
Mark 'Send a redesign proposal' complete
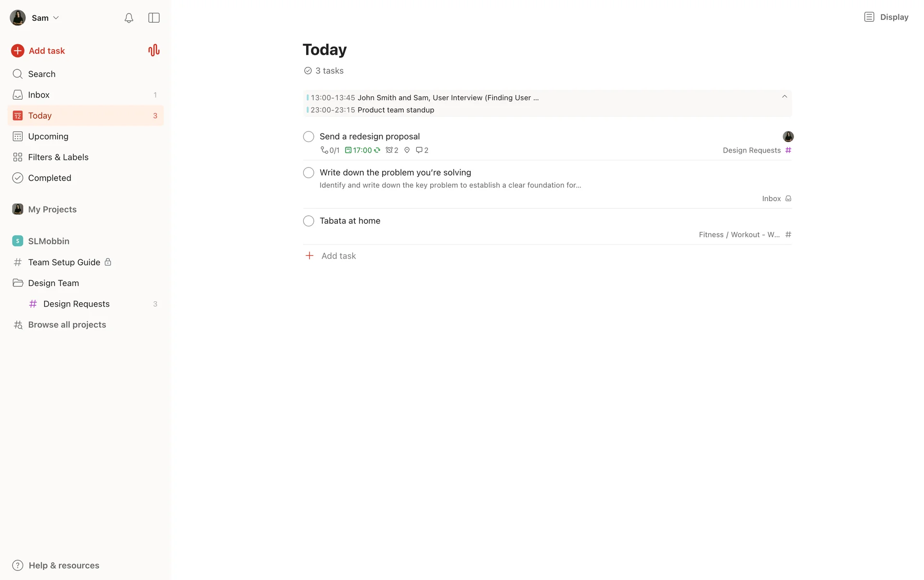point(308,137)
